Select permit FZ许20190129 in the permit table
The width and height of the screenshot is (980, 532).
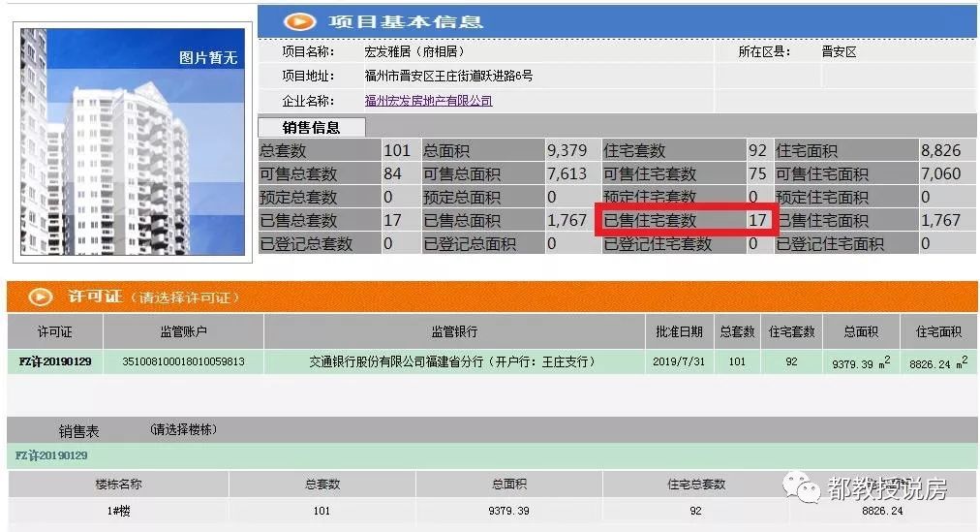coord(55,361)
